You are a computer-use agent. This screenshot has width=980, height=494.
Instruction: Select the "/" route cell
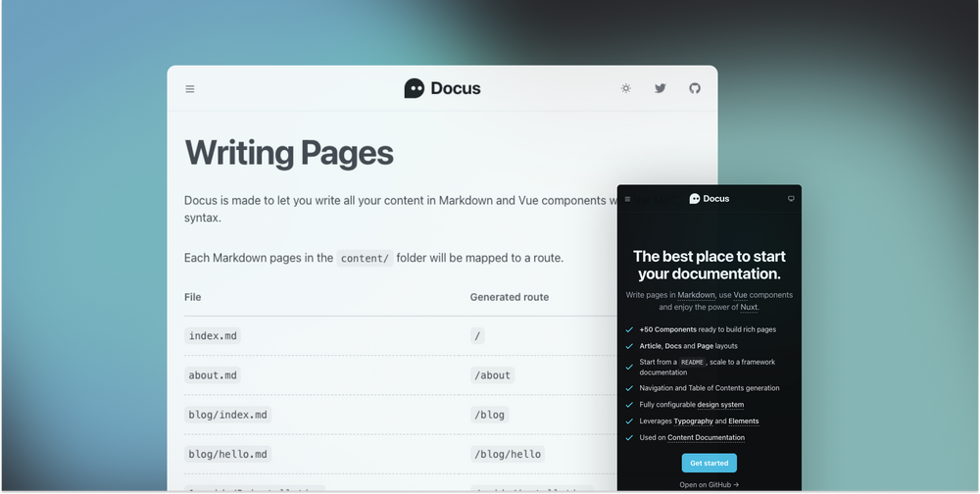[x=477, y=336]
